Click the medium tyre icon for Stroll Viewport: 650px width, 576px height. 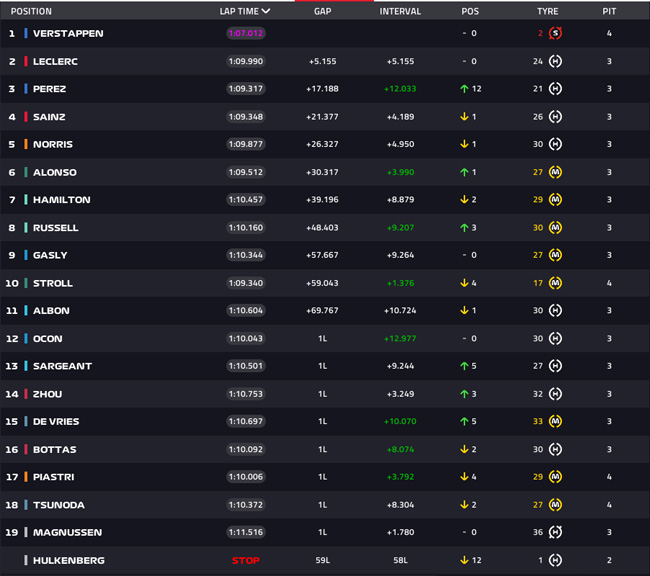(x=555, y=283)
